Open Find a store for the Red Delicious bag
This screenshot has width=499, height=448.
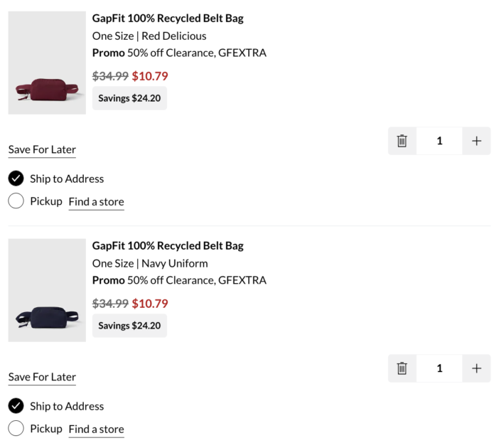[96, 202]
